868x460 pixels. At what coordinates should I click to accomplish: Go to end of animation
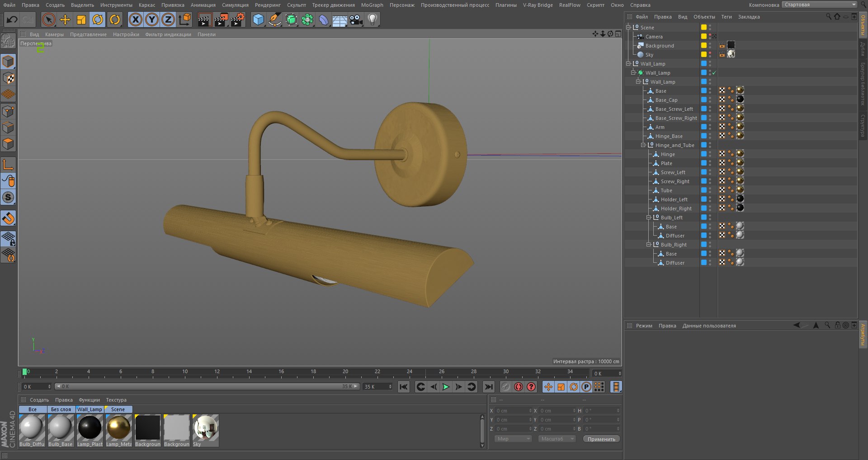click(x=489, y=387)
